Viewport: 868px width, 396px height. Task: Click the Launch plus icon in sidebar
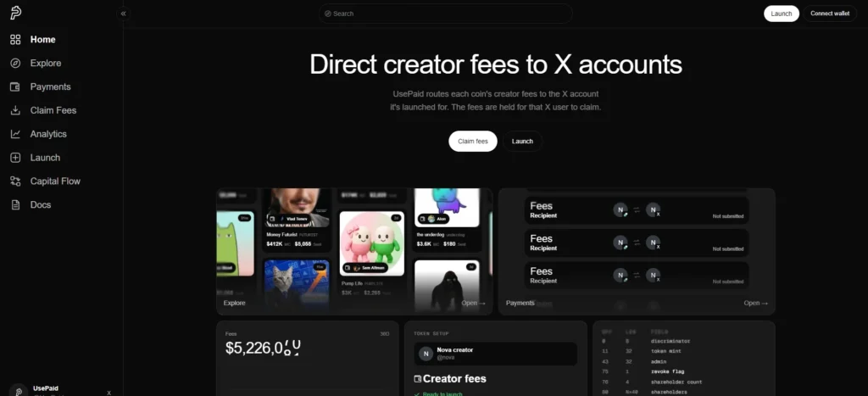point(15,158)
